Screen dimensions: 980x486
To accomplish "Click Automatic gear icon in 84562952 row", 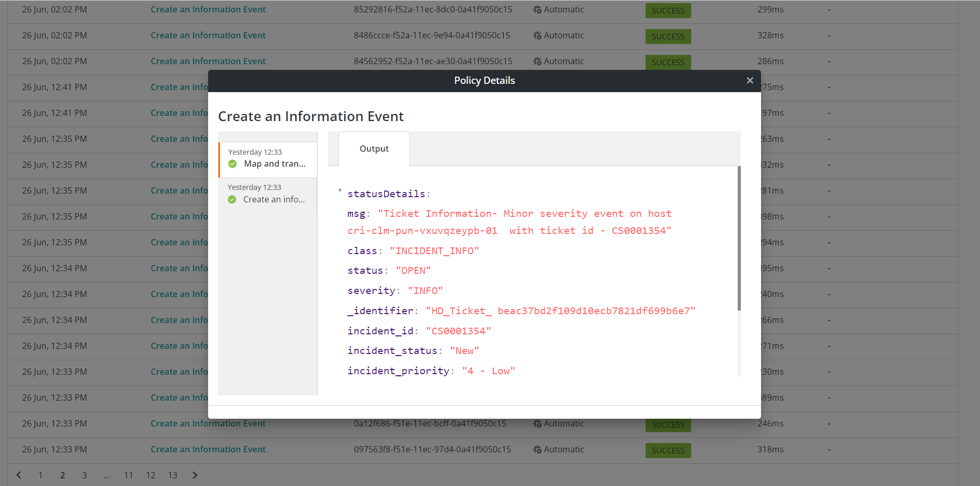I will [x=537, y=62].
